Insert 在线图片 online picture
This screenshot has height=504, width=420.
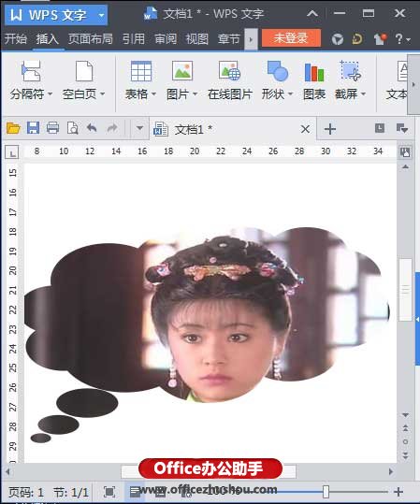pos(230,80)
